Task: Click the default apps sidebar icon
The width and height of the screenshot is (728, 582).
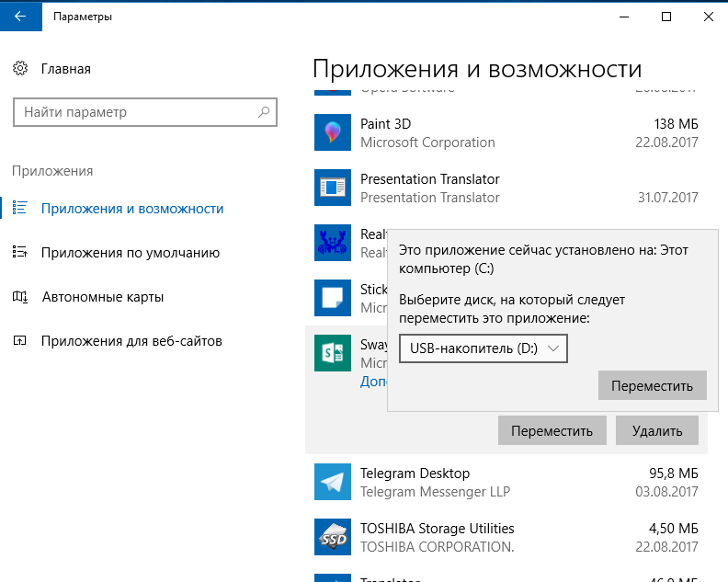Action: (x=20, y=252)
